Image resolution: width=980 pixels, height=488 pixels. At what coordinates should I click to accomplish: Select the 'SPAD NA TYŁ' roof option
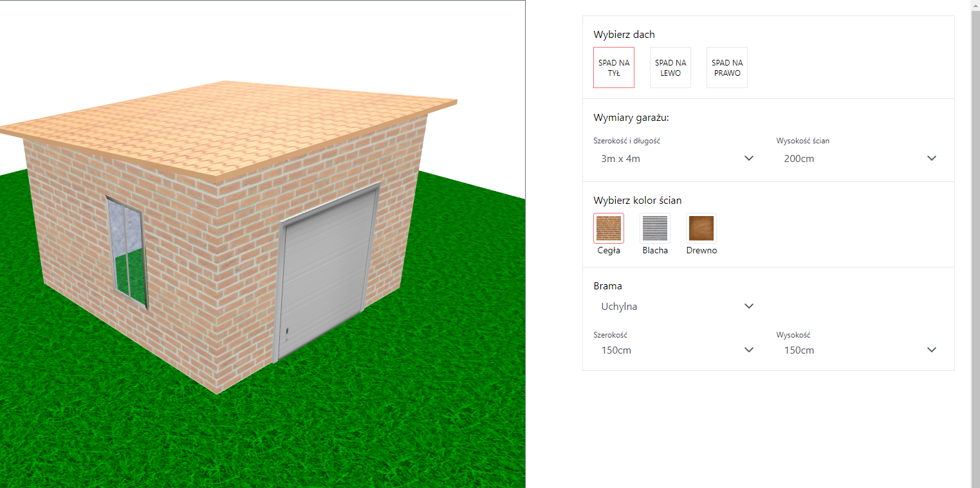[x=613, y=68]
